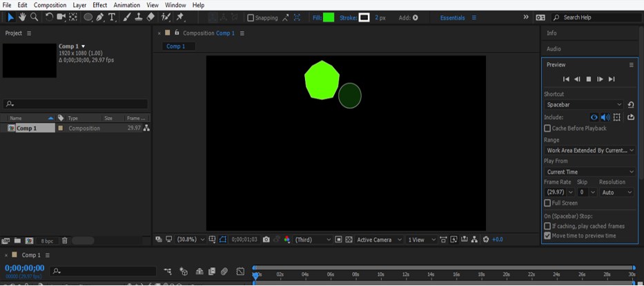Open the (30.8%) magnification dropdown
The width and height of the screenshot is (644, 286).
[191, 240]
